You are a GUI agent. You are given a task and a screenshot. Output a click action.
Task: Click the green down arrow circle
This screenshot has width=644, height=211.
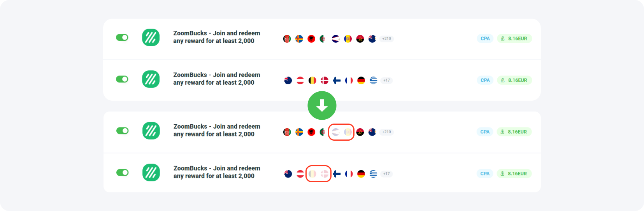tap(322, 105)
